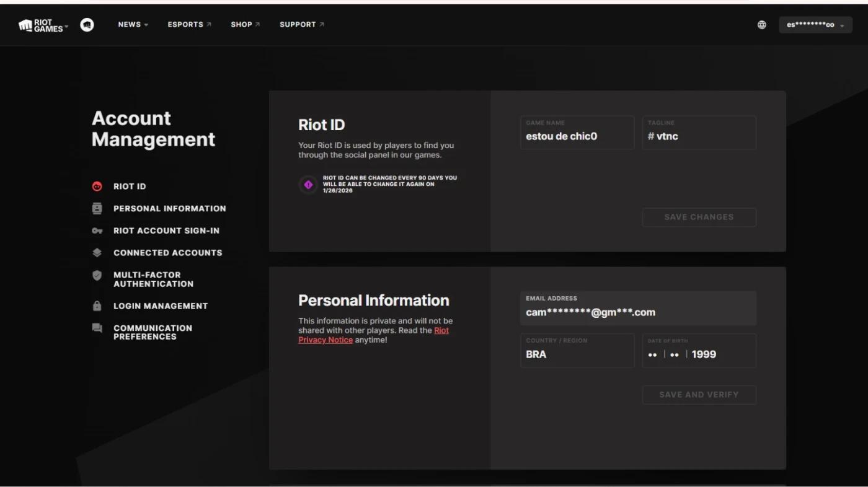The height and width of the screenshot is (487, 868).
Task: Click the Connected Accounts layers icon
Action: (x=97, y=253)
